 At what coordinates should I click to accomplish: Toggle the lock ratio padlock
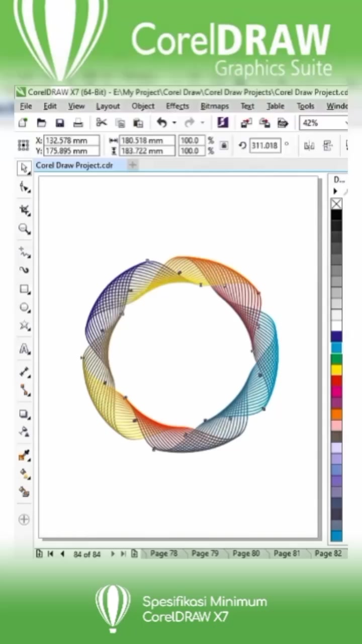click(x=224, y=145)
